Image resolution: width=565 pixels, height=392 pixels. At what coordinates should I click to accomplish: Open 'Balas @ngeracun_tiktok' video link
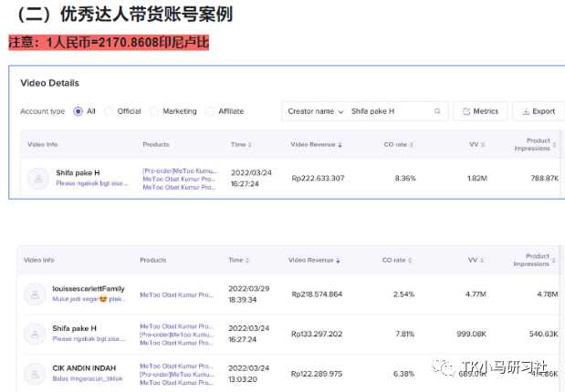point(88,378)
